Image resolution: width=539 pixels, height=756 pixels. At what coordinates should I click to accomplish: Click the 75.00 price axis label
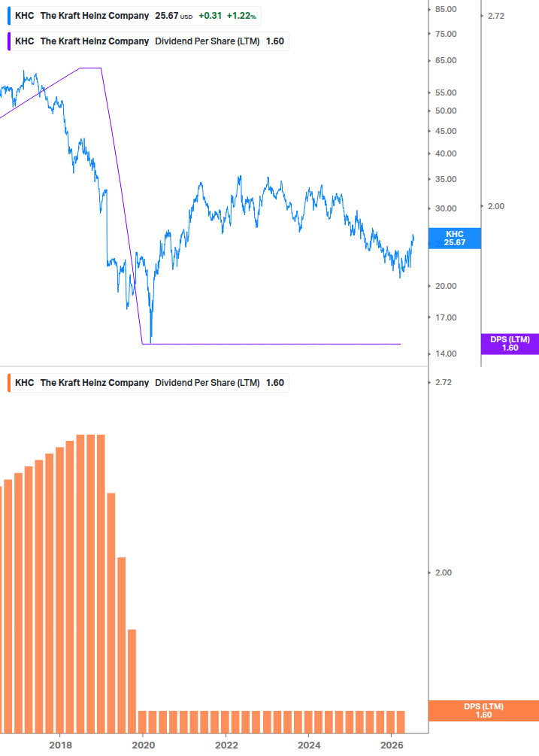click(446, 35)
